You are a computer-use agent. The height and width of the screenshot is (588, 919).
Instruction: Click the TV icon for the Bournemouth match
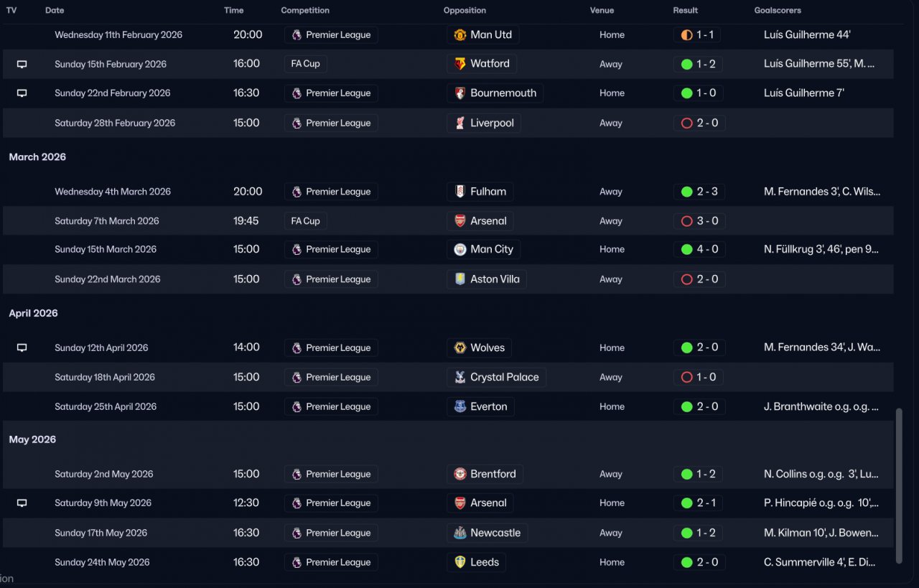pos(22,93)
